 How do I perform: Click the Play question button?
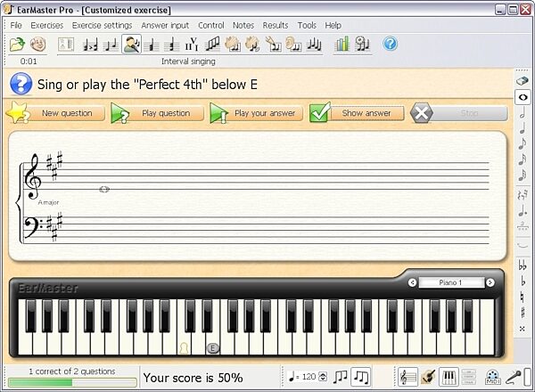157,113
